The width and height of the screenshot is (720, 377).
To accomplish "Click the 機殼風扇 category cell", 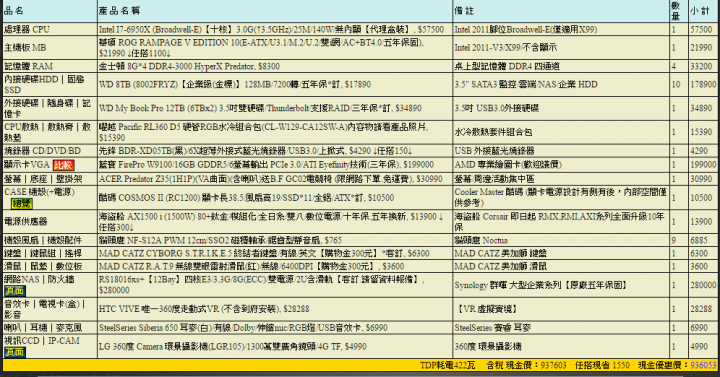I will (50, 240).
